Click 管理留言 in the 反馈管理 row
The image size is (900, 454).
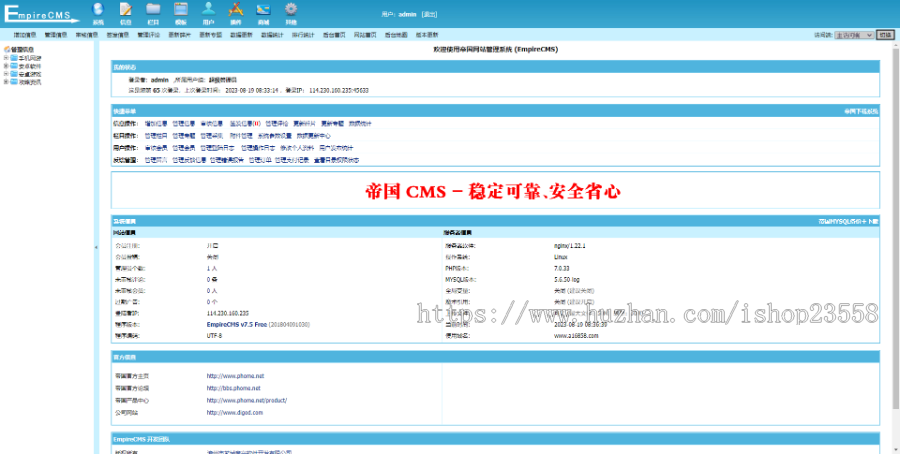[x=156, y=161]
